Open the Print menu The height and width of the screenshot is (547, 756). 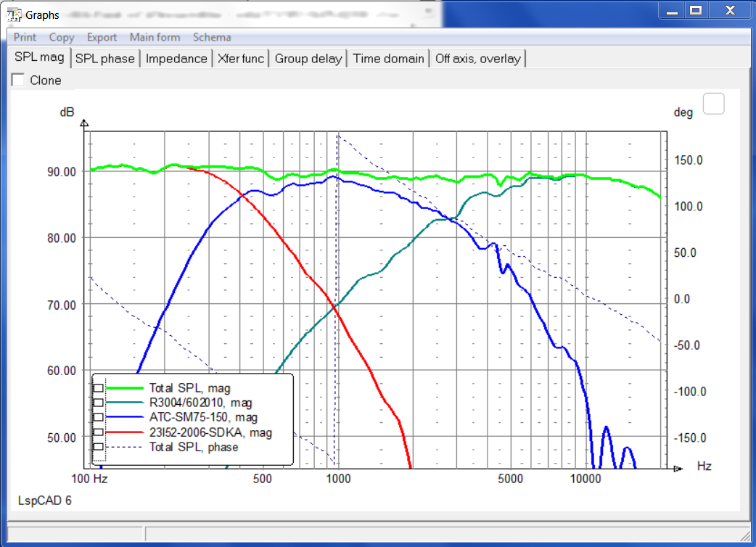(25, 38)
